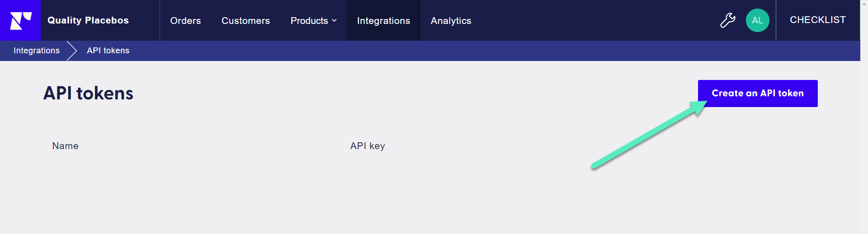This screenshot has width=868, height=234.
Task: Open the CHECKLIST panel
Action: (x=817, y=20)
